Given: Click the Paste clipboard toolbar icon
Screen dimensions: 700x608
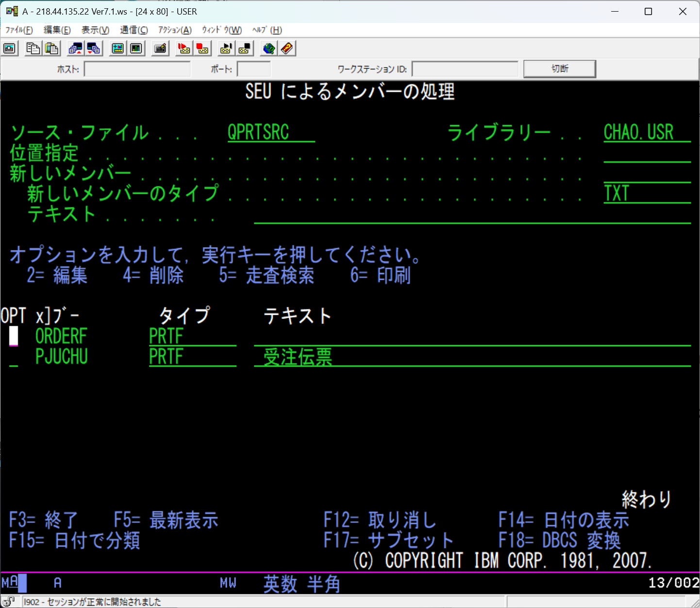Looking at the screenshot, I should pyautogui.click(x=52, y=49).
